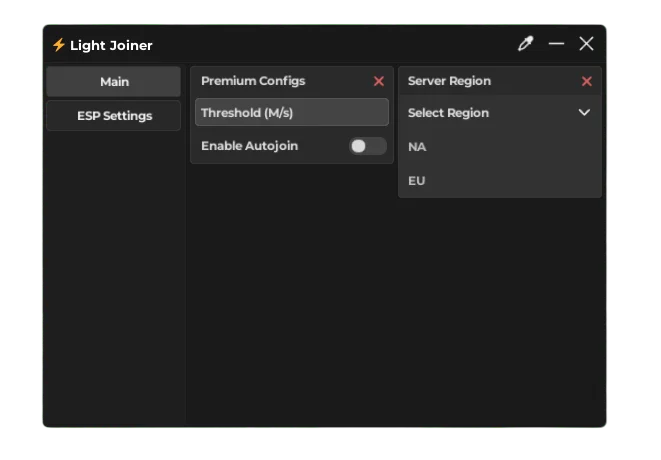Open the ESP Settings tab
The height and width of the screenshot is (460, 661).
point(114,116)
